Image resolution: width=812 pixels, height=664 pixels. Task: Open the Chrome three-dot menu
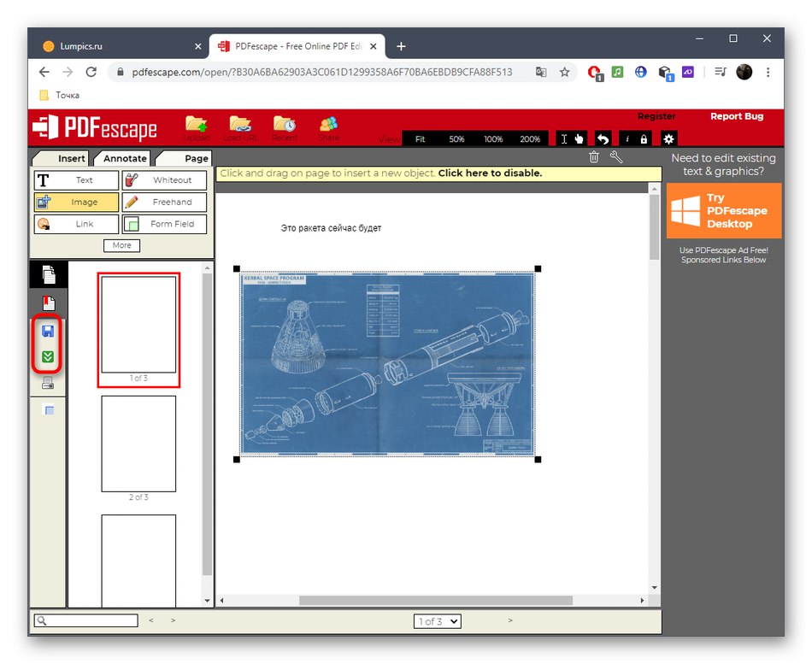coord(768,72)
